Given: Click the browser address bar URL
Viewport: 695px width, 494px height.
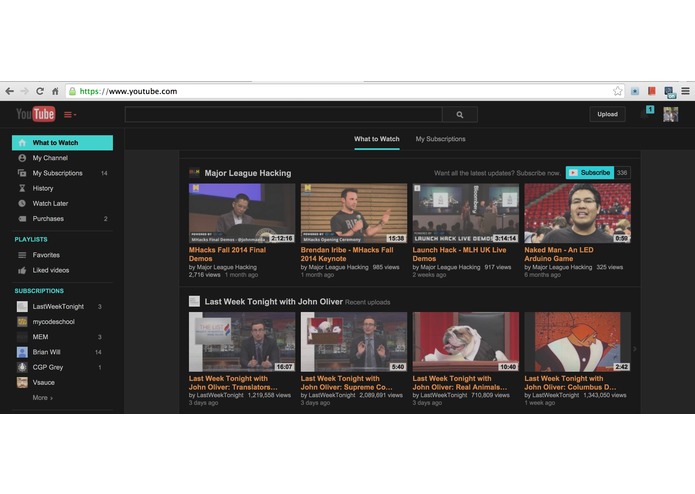Looking at the screenshot, I should click(x=129, y=91).
